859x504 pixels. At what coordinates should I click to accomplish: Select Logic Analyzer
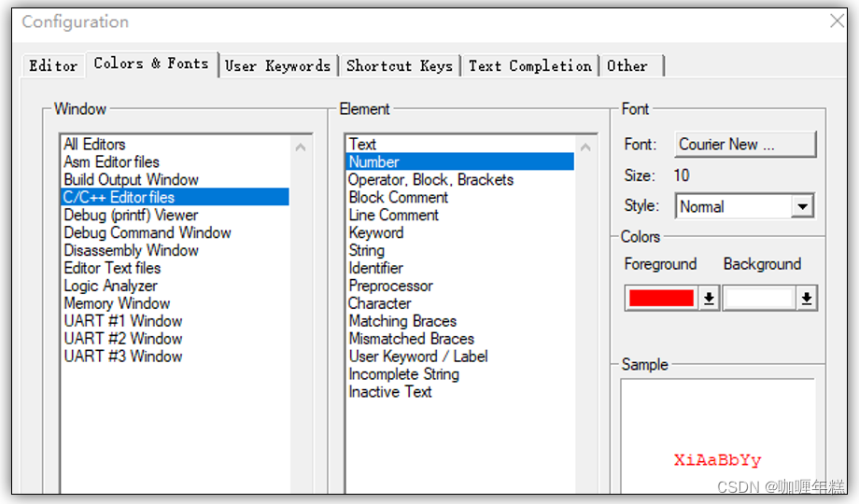click(176, 286)
